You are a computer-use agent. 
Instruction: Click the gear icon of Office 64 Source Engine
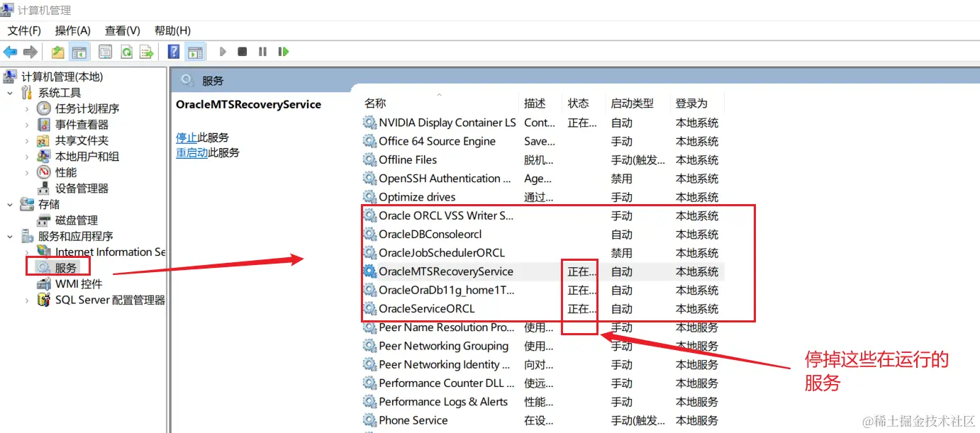tap(369, 141)
